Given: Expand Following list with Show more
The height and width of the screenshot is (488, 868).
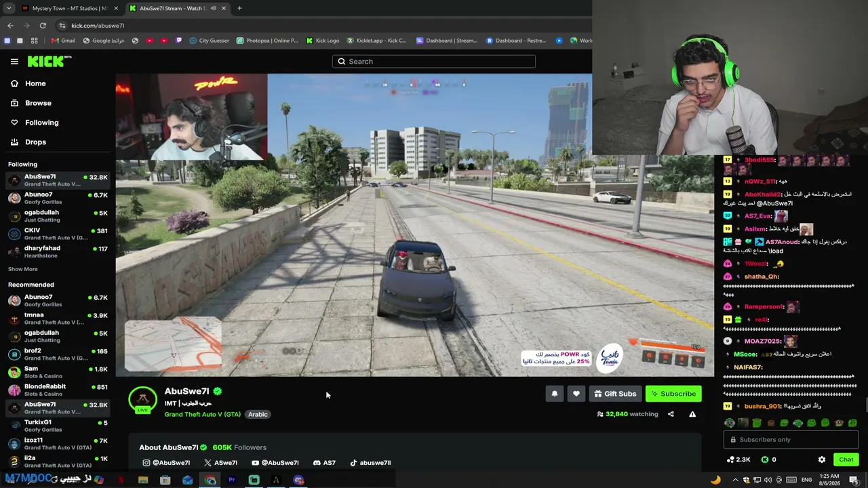Looking at the screenshot, I should click(x=22, y=269).
